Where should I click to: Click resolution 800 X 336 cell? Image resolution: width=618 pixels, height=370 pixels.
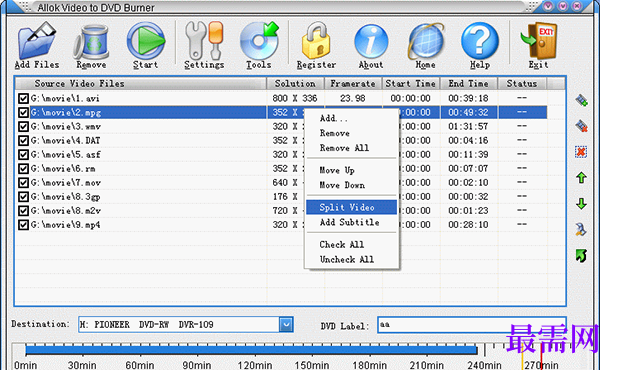(x=295, y=98)
